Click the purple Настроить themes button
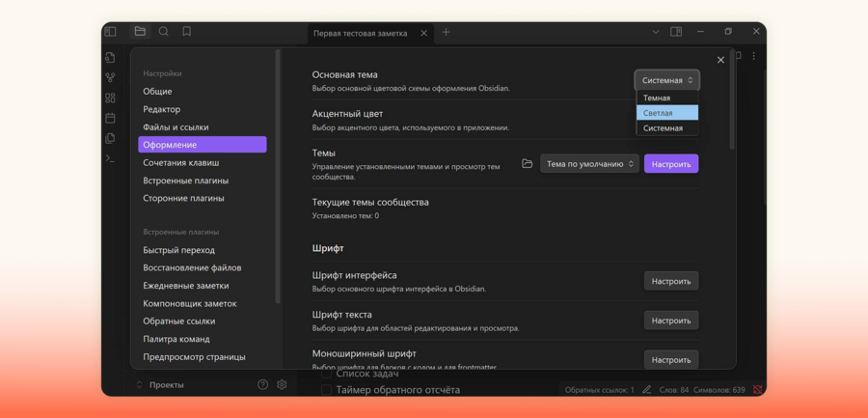Viewport: 868px width, 418px height. click(671, 164)
